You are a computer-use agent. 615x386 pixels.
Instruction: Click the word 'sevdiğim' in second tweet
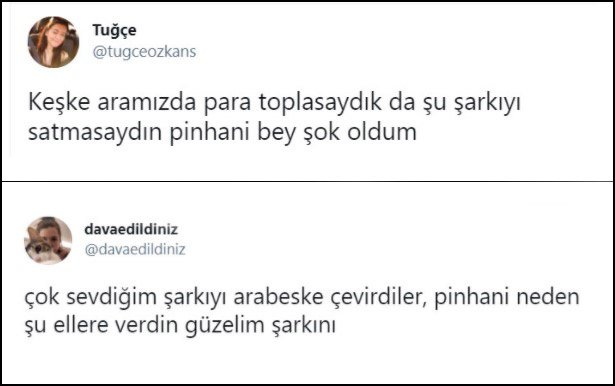click(112, 297)
